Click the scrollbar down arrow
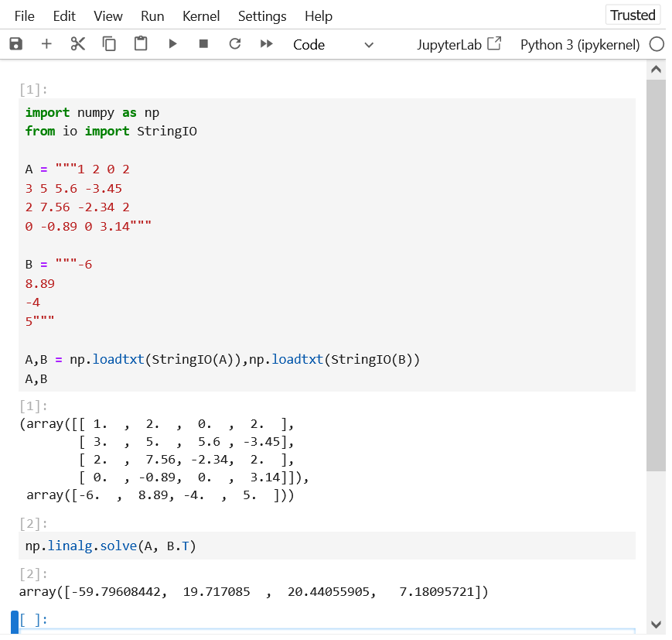The width and height of the screenshot is (672, 640). (x=656, y=625)
